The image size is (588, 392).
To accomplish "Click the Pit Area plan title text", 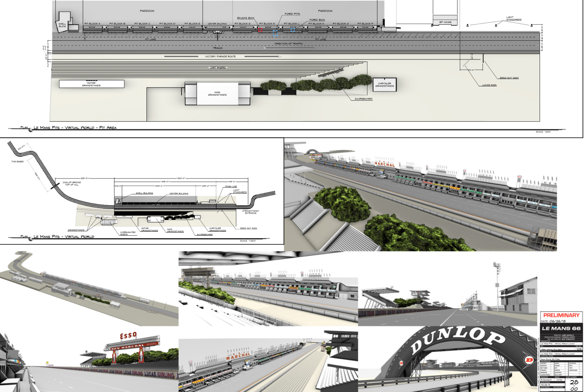I will coord(75,128).
